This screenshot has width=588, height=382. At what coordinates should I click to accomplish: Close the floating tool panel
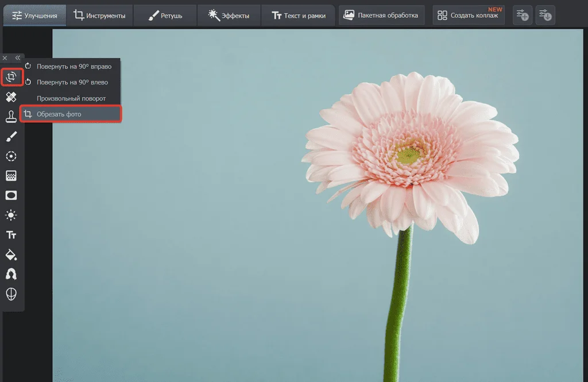click(5, 58)
